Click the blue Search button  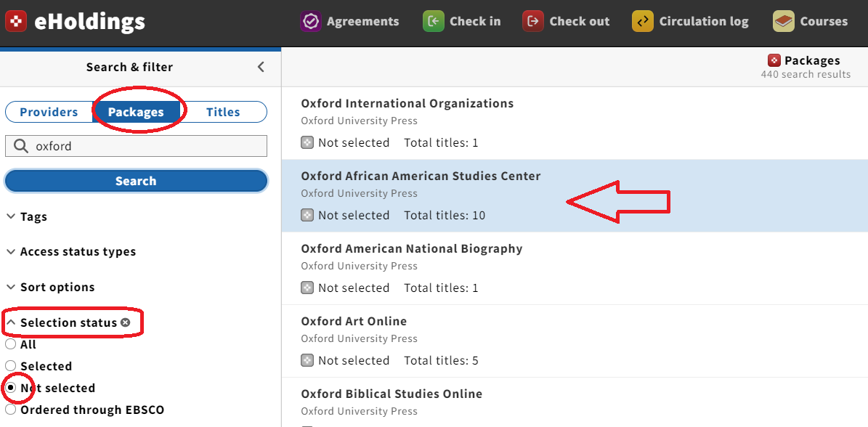click(136, 181)
